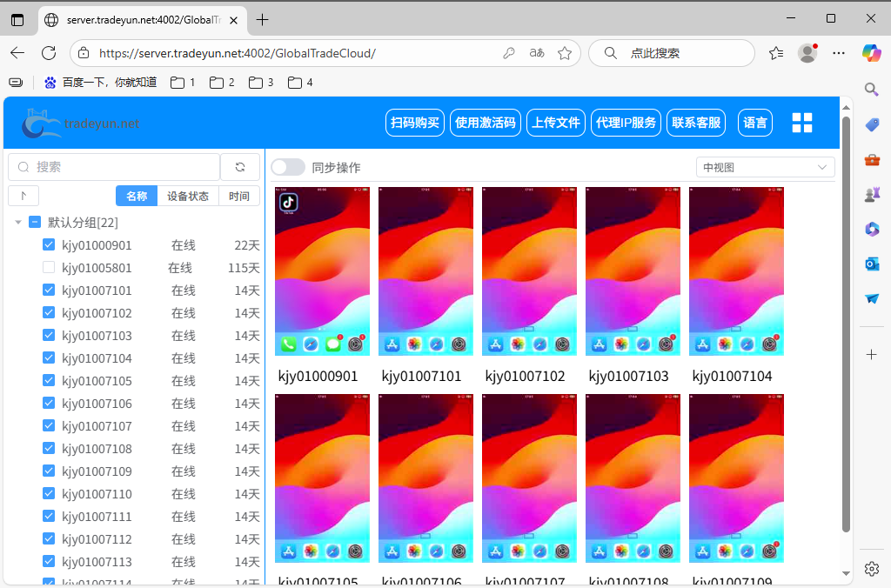
Task: Open Outlook icon in Edge sidebar
Action: pos(872,264)
